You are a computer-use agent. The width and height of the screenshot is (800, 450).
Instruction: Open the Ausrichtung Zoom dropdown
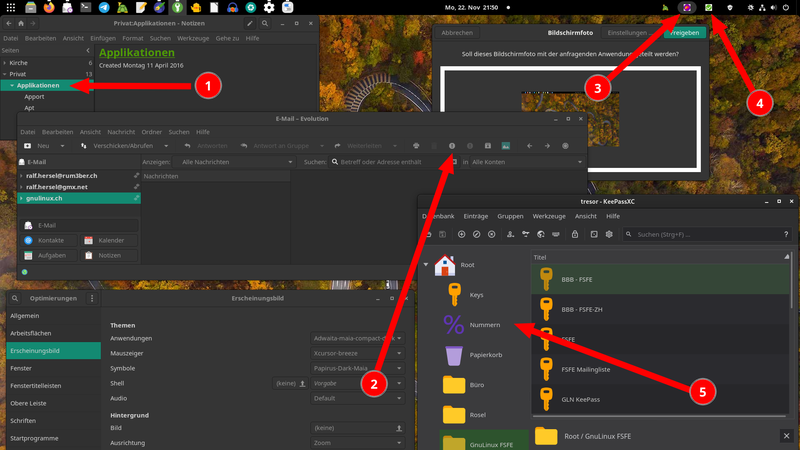coord(357,443)
